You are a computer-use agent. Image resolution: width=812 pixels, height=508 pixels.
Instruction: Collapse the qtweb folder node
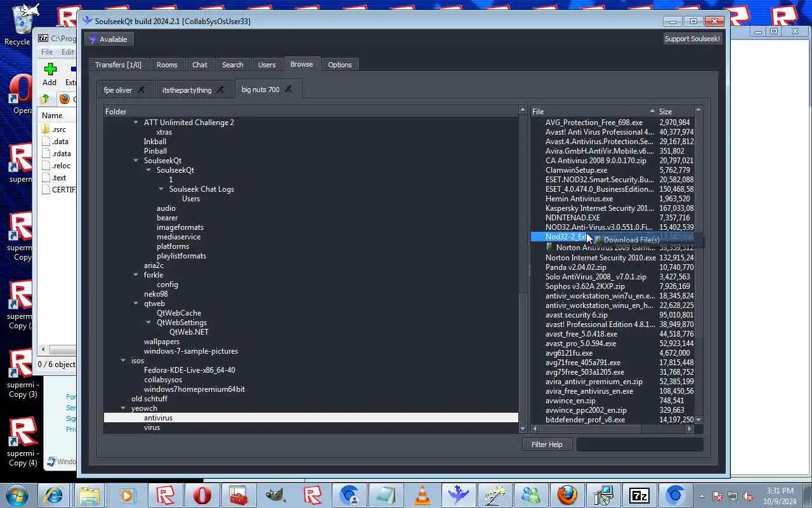pyautogui.click(x=136, y=304)
